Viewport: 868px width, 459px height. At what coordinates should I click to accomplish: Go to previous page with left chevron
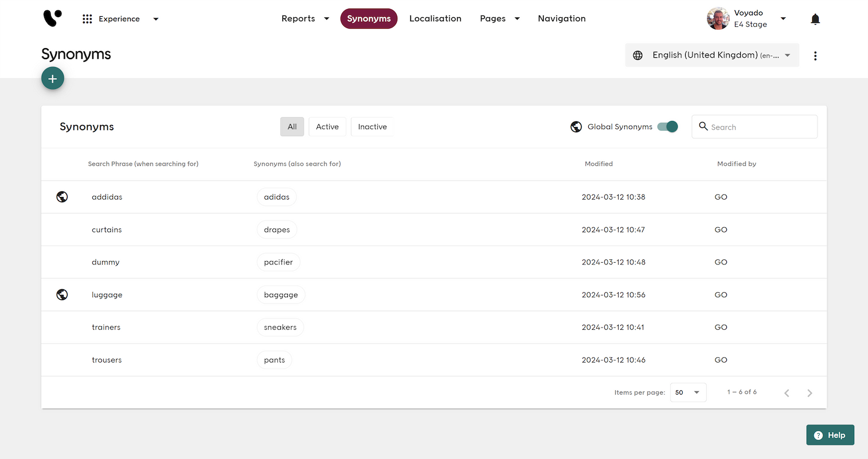787,393
